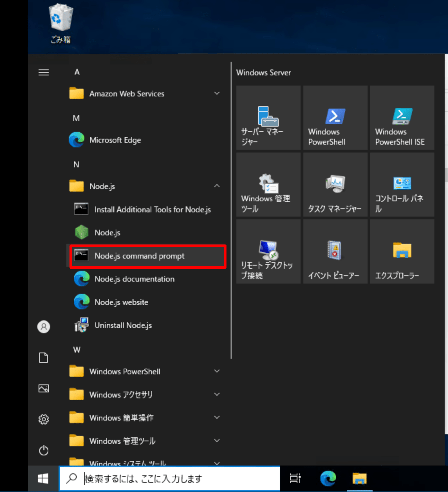Screen dimensions: 448x492
Task: Expand the Start menu hamburger navigation
Action: coord(44,72)
